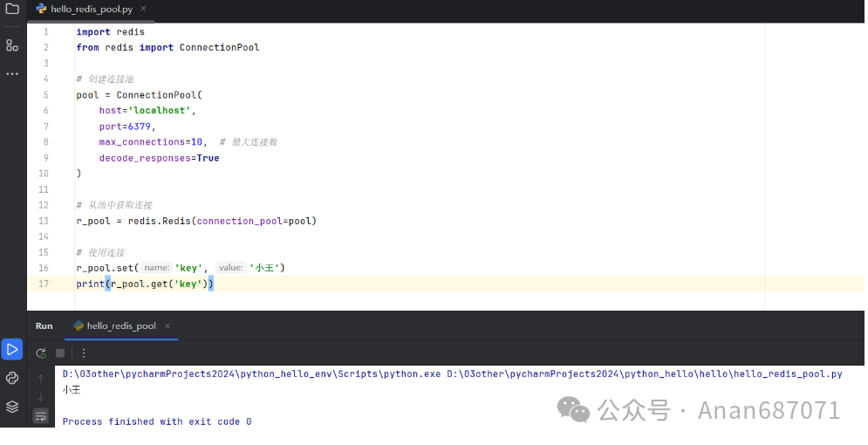This screenshot has height=445, width=868.
Task: Click line number 17 in gutter
Action: coord(44,284)
